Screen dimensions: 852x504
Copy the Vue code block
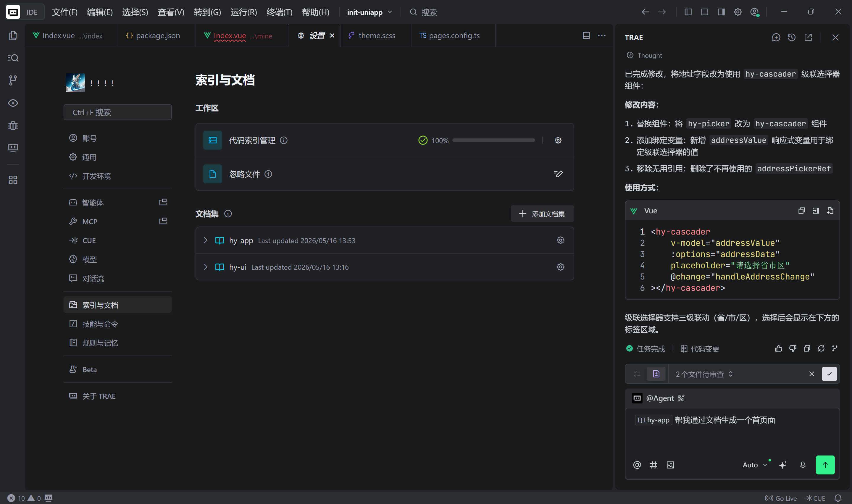pos(801,211)
